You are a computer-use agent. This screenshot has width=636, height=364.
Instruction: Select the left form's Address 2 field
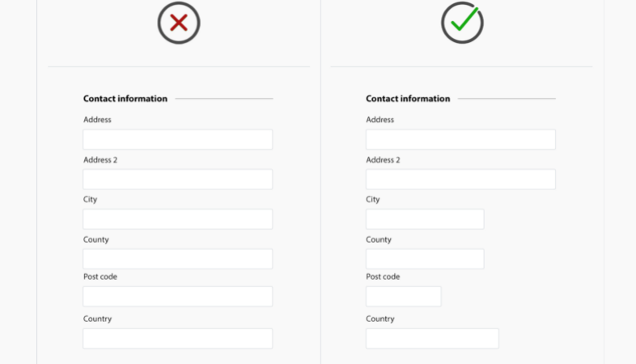coord(178,179)
